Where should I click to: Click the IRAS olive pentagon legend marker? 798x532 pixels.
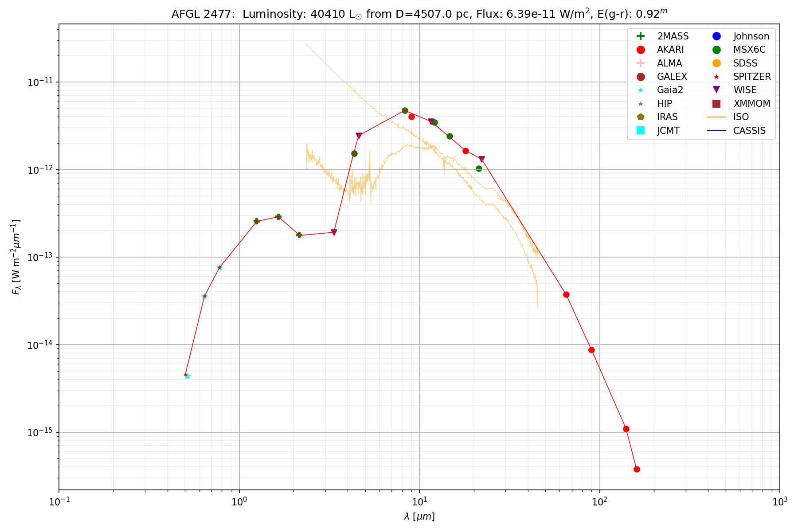pos(640,117)
